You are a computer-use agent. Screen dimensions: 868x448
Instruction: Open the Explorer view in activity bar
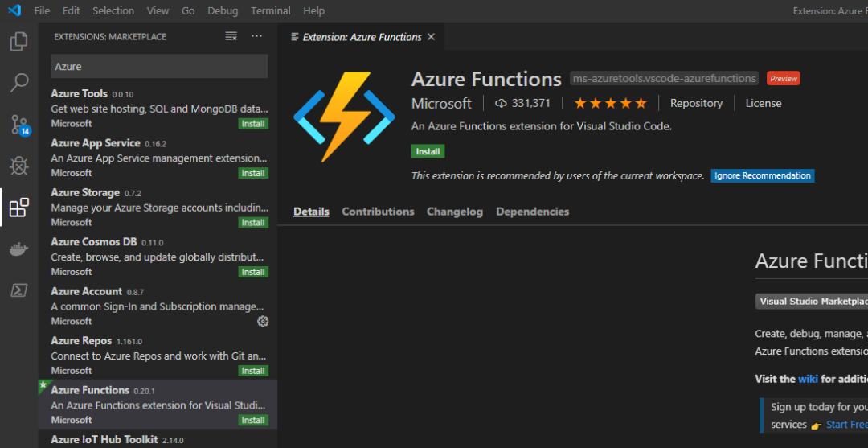tap(19, 41)
